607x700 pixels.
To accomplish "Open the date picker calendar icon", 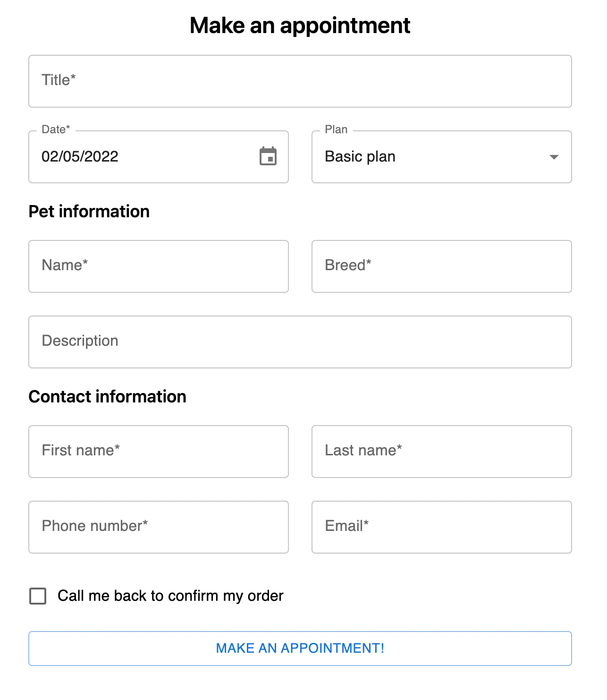I will click(x=268, y=157).
